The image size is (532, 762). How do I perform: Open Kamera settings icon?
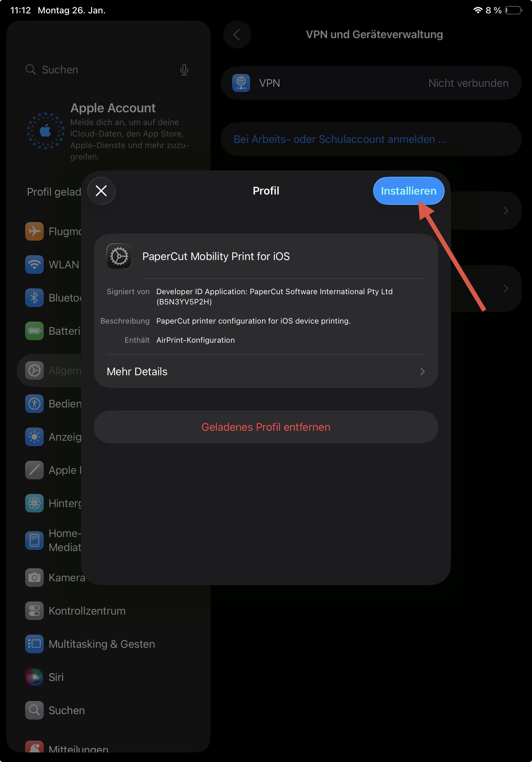click(34, 578)
